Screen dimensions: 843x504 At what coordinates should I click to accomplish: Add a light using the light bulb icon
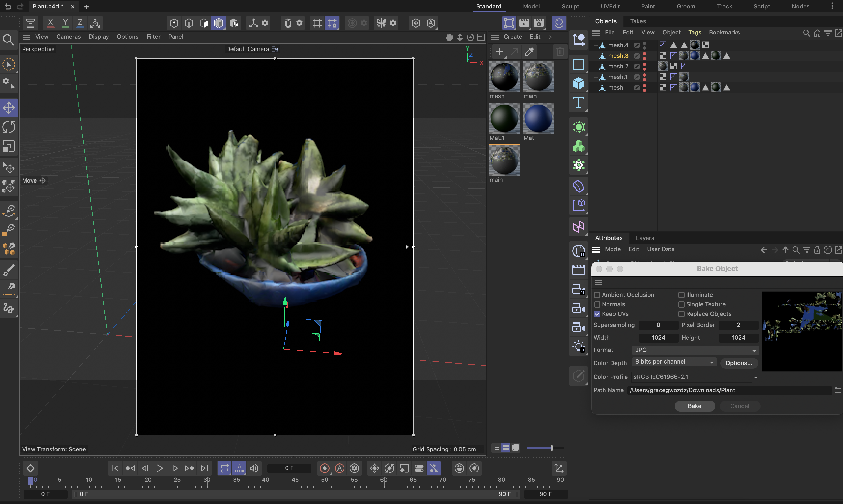pyautogui.click(x=578, y=346)
